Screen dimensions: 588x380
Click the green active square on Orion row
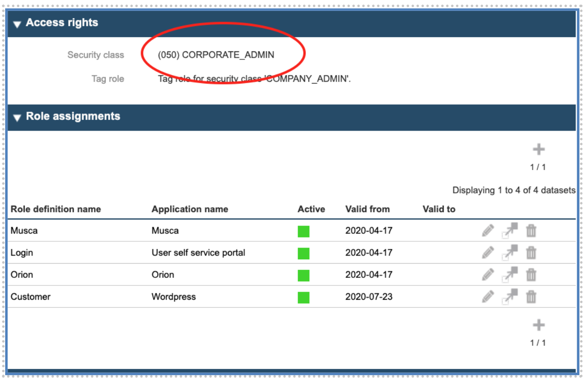(304, 275)
